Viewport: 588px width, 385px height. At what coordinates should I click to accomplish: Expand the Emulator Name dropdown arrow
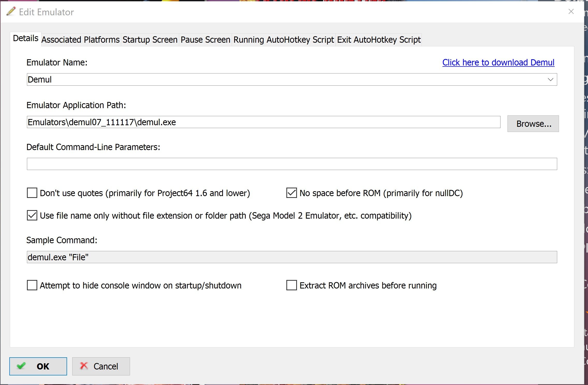point(550,79)
